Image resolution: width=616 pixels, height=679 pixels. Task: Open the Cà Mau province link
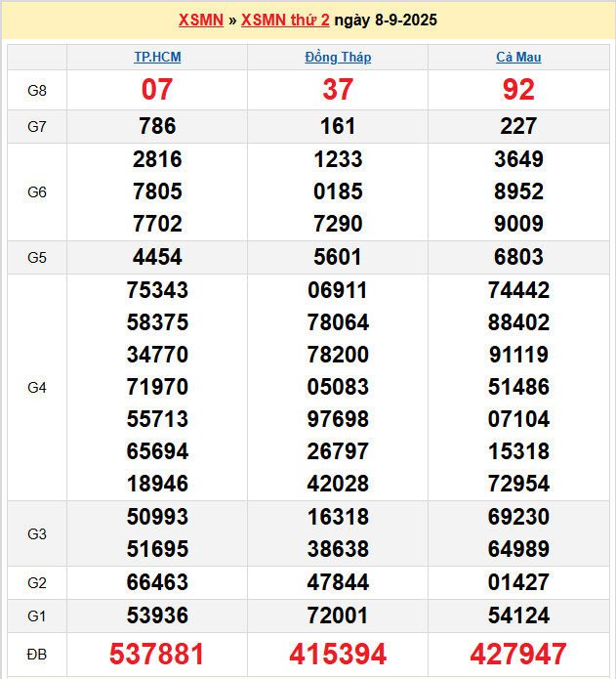pyautogui.click(x=518, y=58)
